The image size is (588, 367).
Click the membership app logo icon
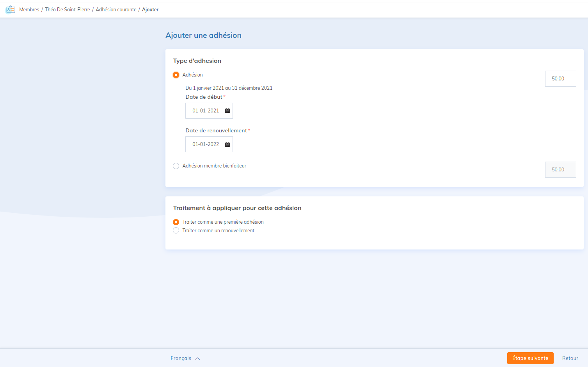coord(10,9)
